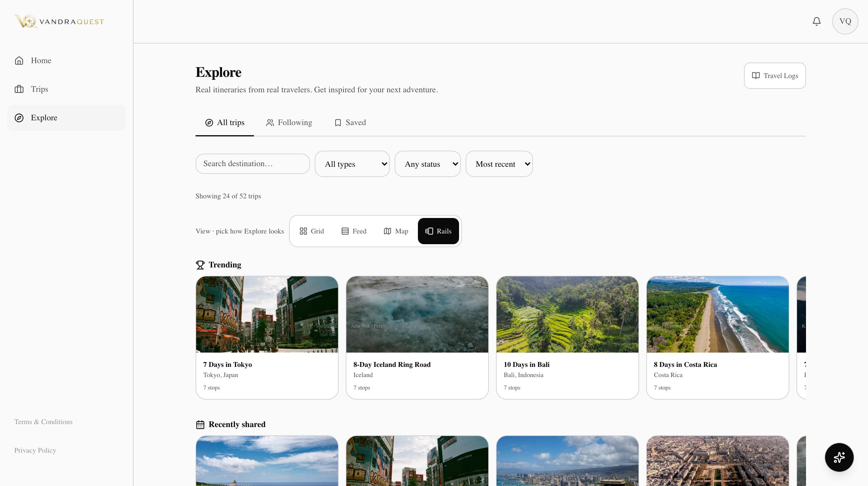The width and height of the screenshot is (868, 486).
Task: Open the All types dropdown
Action: click(352, 164)
